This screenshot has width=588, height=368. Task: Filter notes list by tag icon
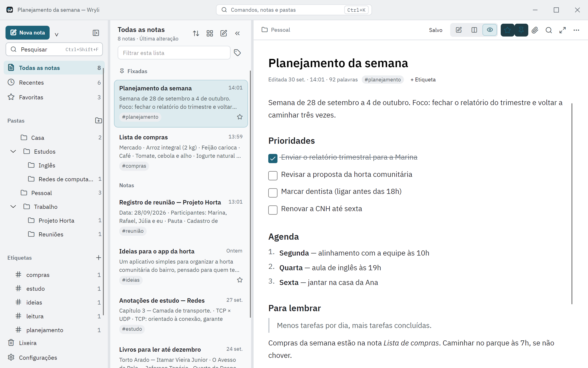pyautogui.click(x=237, y=53)
